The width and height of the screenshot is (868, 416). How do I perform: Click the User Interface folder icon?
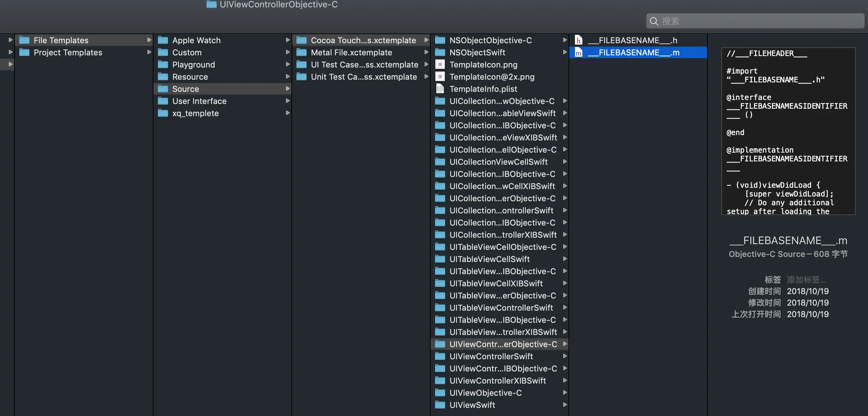pyautogui.click(x=163, y=101)
